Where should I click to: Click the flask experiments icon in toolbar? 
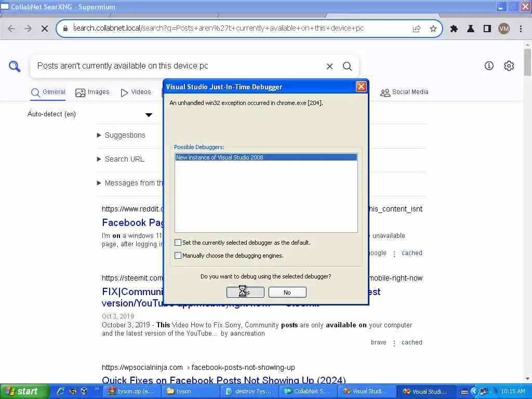tap(471, 29)
